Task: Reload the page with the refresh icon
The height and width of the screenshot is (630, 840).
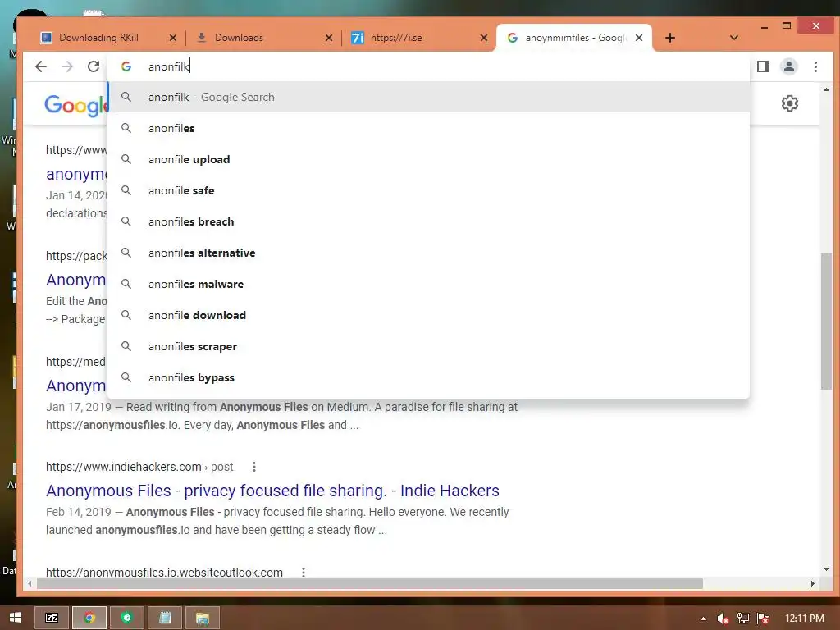Action: click(x=94, y=66)
